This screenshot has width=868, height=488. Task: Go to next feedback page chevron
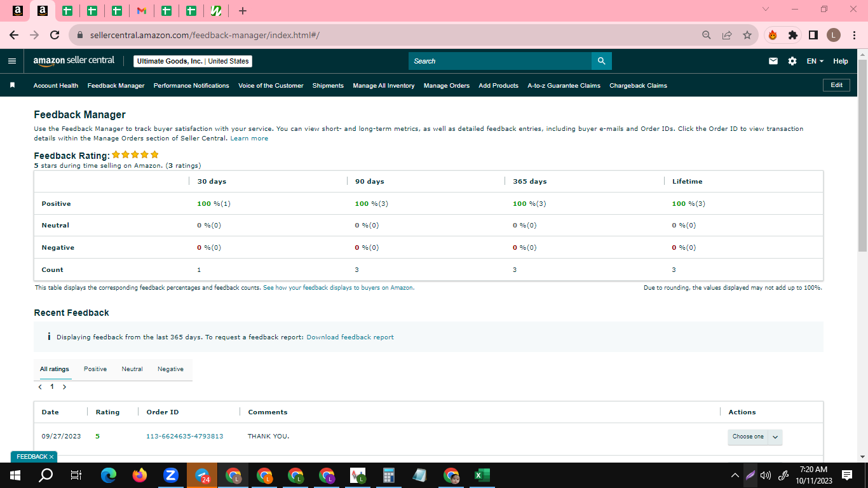(64, 386)
